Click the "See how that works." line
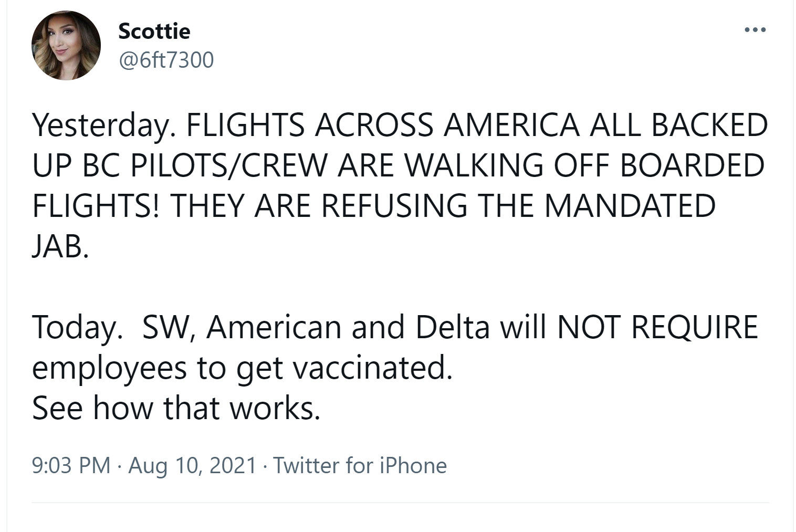 [x=176, y=408]
